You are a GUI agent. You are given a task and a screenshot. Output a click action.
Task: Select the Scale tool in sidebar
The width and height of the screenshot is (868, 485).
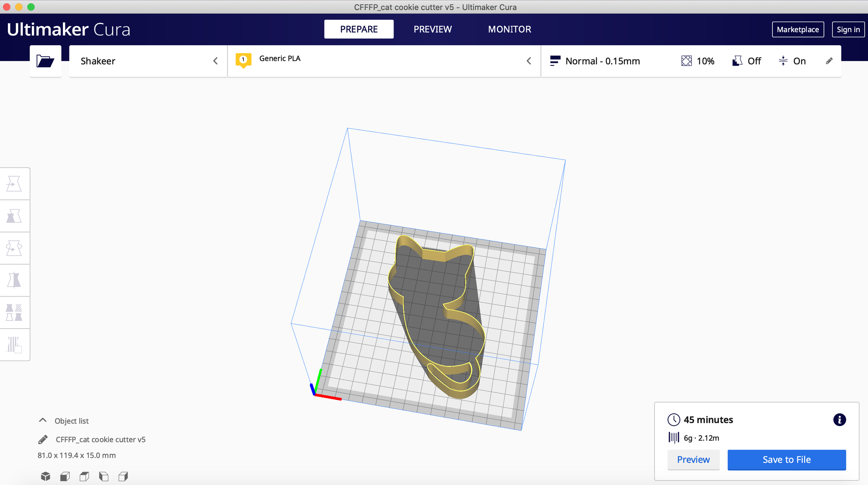(x=14, y=216)
